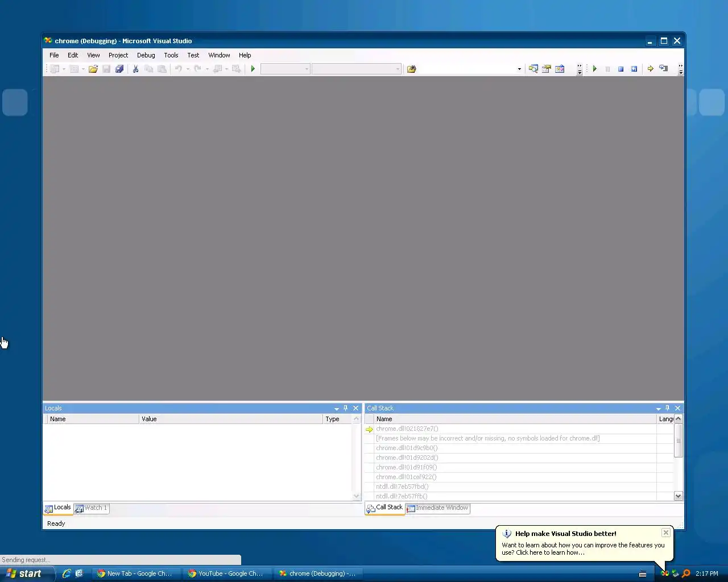728x582 pixels.
Task: Open the File menu
Action: [54, 55]
